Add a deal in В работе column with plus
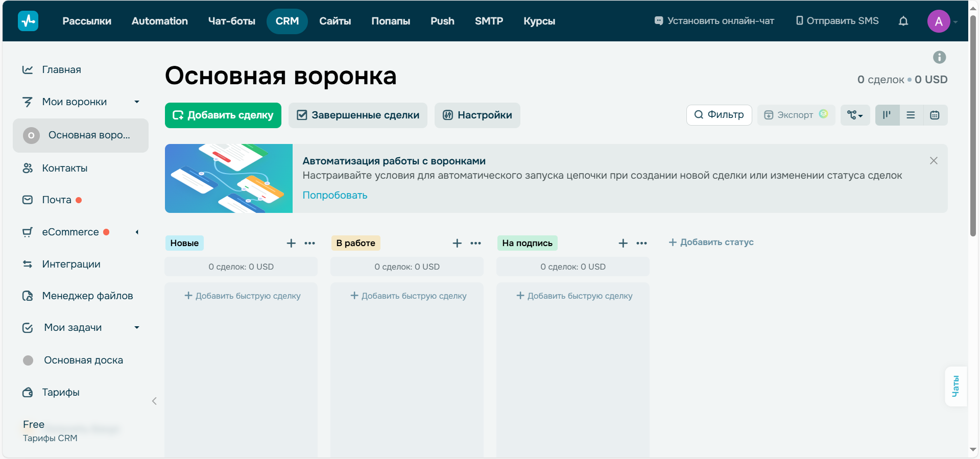This screenshot has height=459, width=980. (457, 243)
